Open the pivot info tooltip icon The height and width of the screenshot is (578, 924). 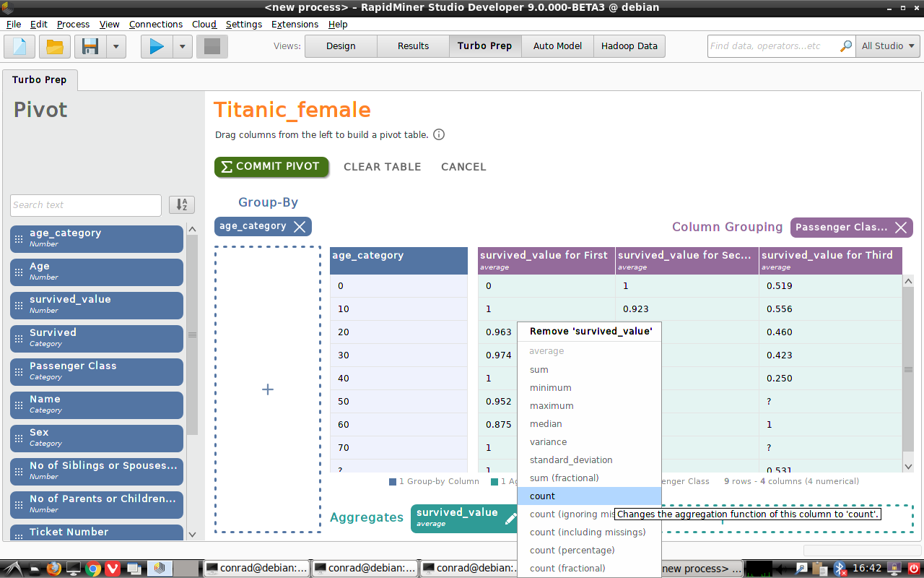point(439,134)
